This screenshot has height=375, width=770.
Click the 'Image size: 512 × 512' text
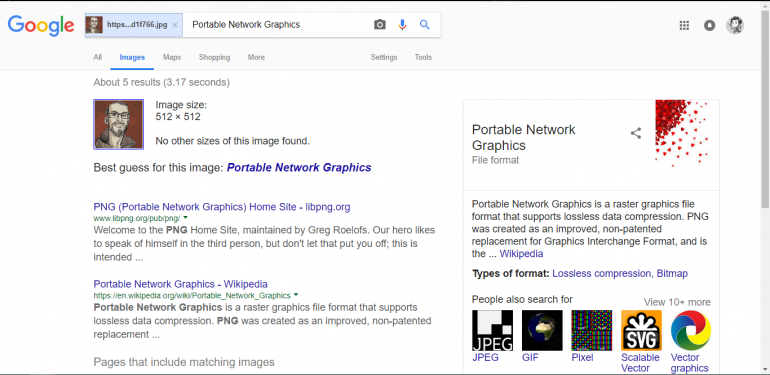tap(181, 110)
